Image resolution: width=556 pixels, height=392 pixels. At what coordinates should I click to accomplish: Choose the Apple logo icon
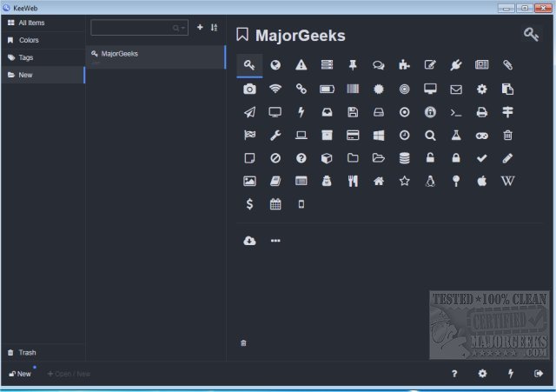coord(481,181)
